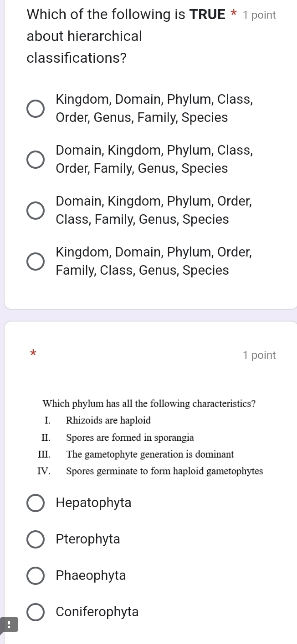Click the Hepatophyta answer label text
Viewport: 297px width, 644px height.
coord(93,503)
